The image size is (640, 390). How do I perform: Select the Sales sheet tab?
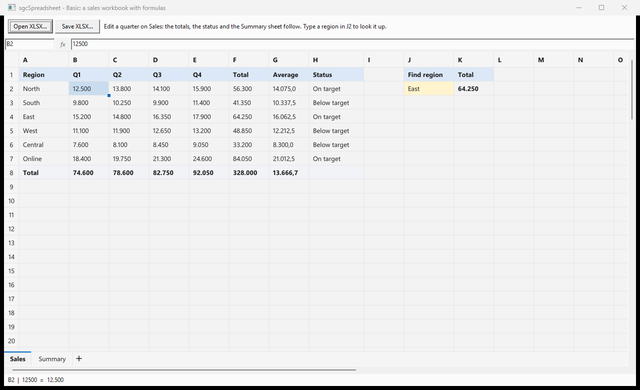pyautogui.click(x=18, y=359)
